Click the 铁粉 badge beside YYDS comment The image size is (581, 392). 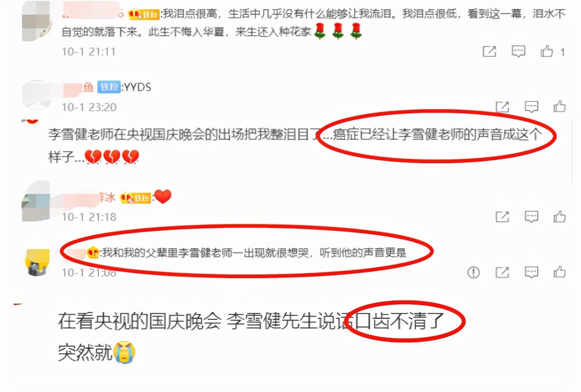click(109, 87)
